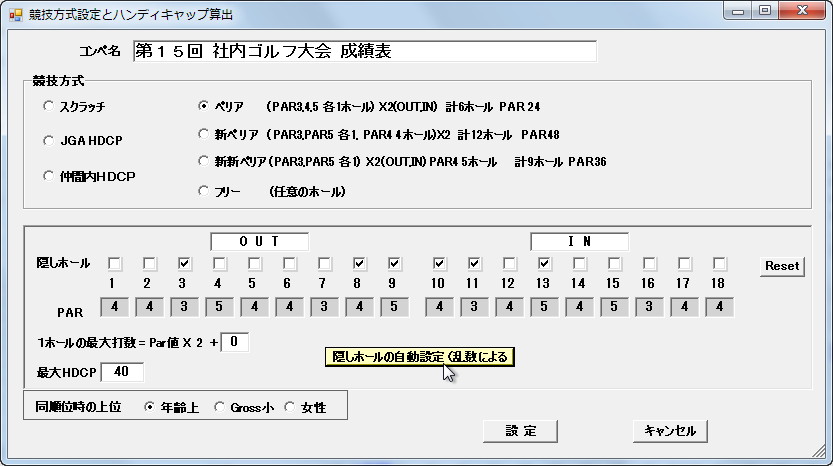The width and height of the screenshot is (833, 466).
Task: Click PAR box for hole 15
Action: click(614, 307)
